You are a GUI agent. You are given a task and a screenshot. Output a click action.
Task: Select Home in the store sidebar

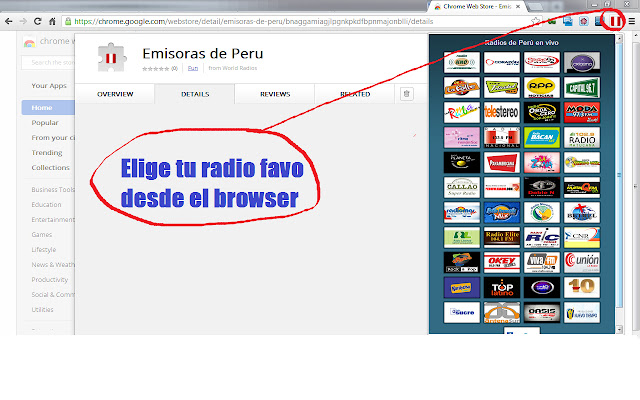[x=48, y=107]
